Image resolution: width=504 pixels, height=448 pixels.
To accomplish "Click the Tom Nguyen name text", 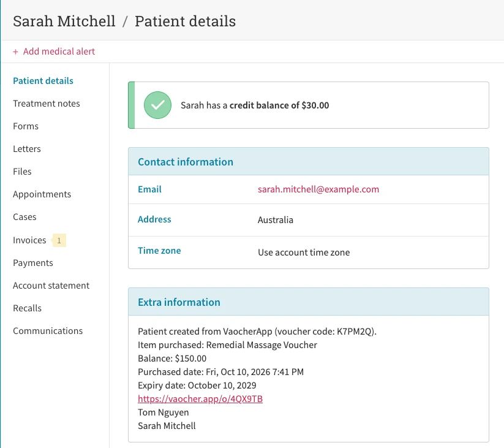I will click(164, 412).
